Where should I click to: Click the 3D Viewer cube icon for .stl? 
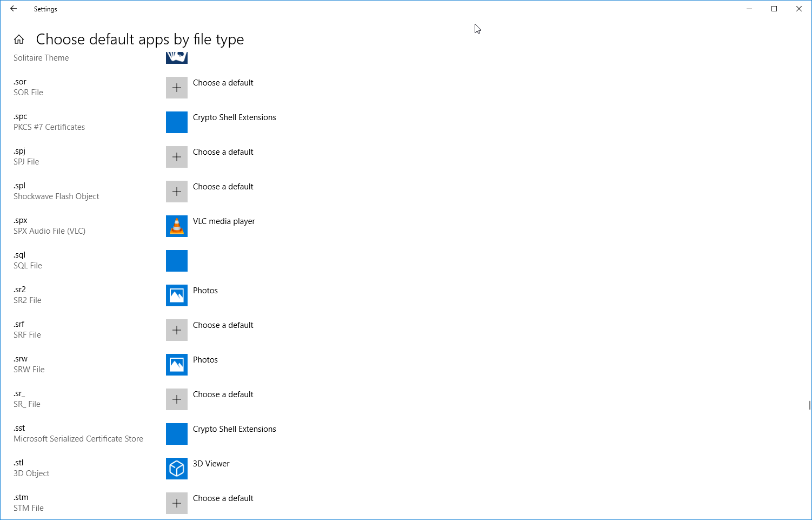(177, 469)
